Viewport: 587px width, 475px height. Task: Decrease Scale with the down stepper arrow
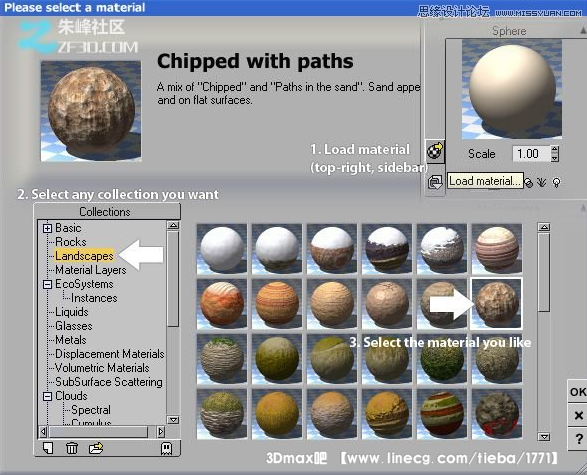(x=555, y=158)
